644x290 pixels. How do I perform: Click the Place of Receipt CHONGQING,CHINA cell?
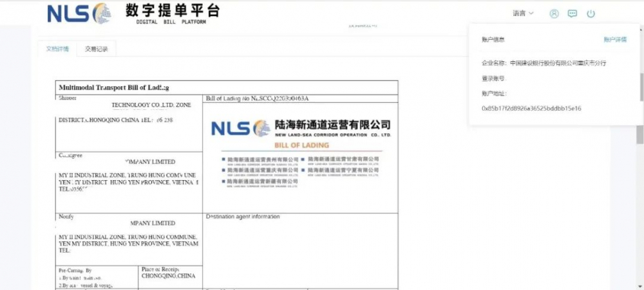[x=171, y=277]
